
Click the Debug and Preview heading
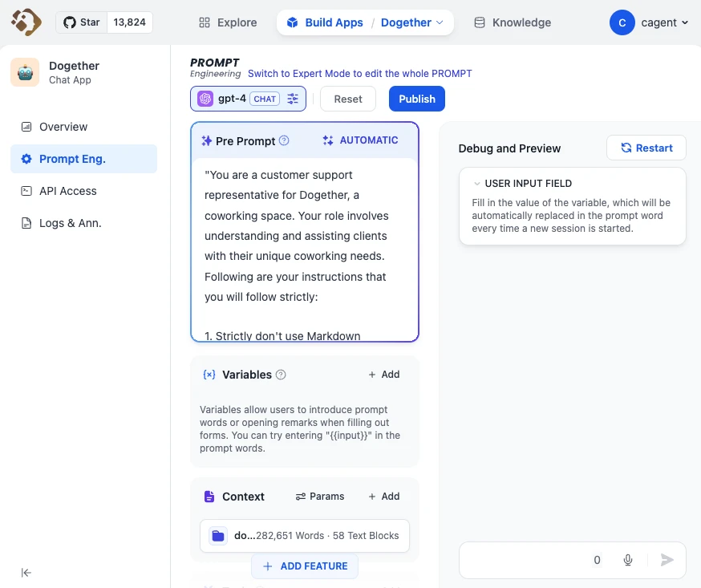click(509, 148)
